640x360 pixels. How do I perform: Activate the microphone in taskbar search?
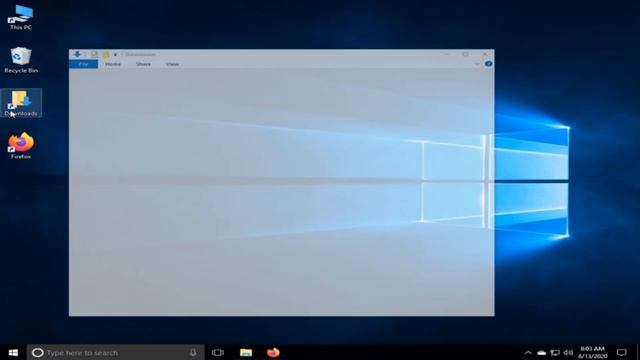point(193,353)
